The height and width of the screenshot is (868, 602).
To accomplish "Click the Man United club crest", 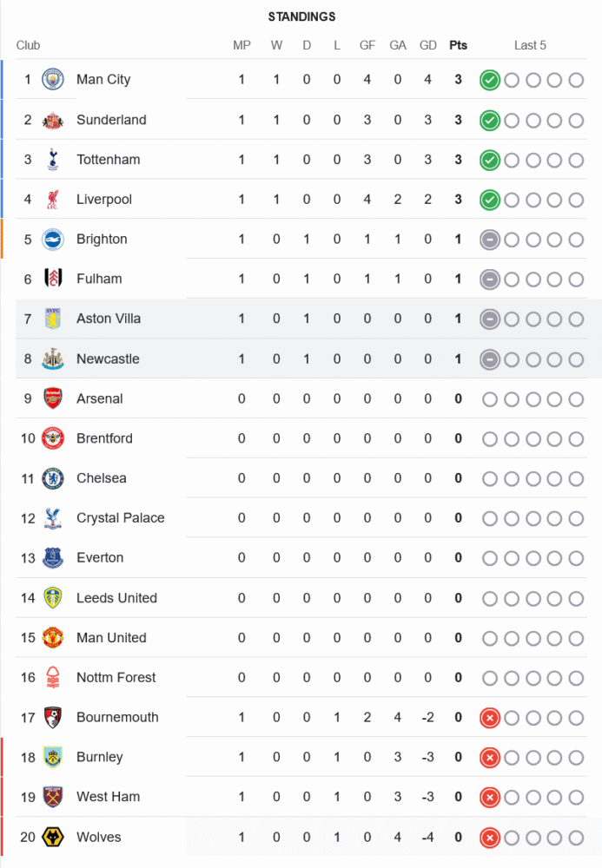I will coord(53,638).
